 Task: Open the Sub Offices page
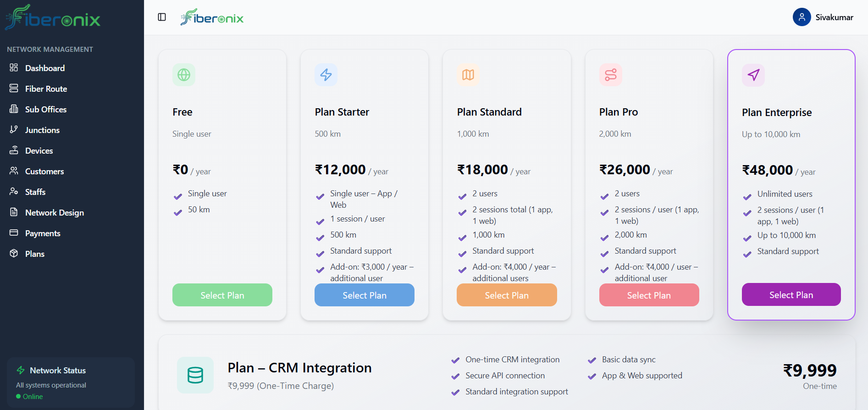click(x=46, y=110)
